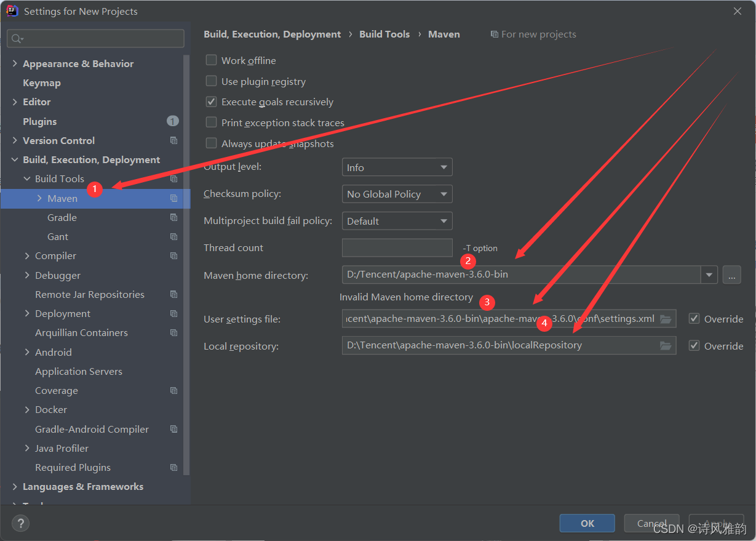Click the For new projects indicator icon
The height and width of the screenshot is (541, 756).
[494, 34]
